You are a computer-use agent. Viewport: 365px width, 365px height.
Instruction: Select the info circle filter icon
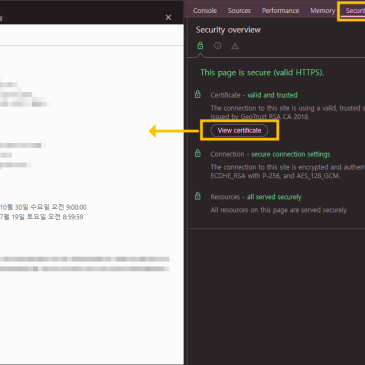point(217,46)
